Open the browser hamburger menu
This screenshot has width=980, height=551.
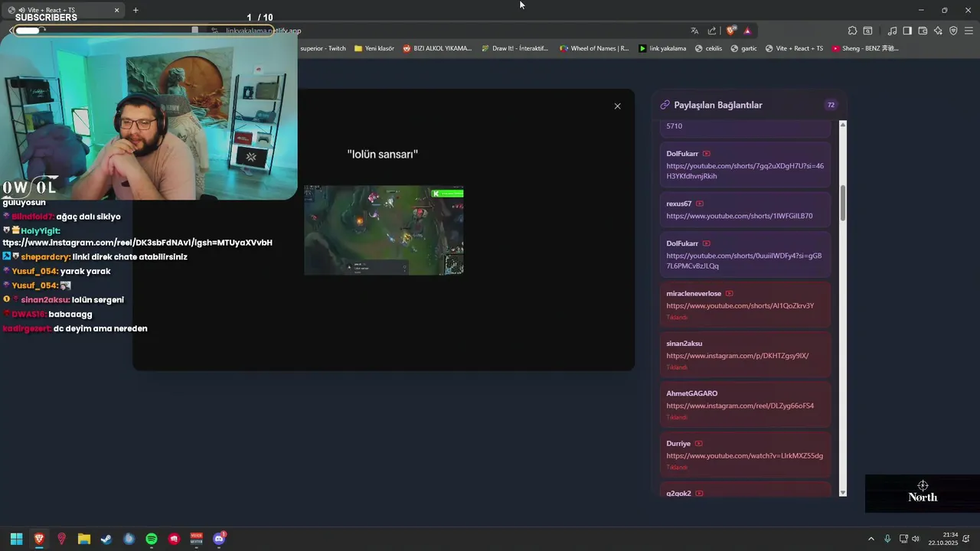tap(969, 31)
